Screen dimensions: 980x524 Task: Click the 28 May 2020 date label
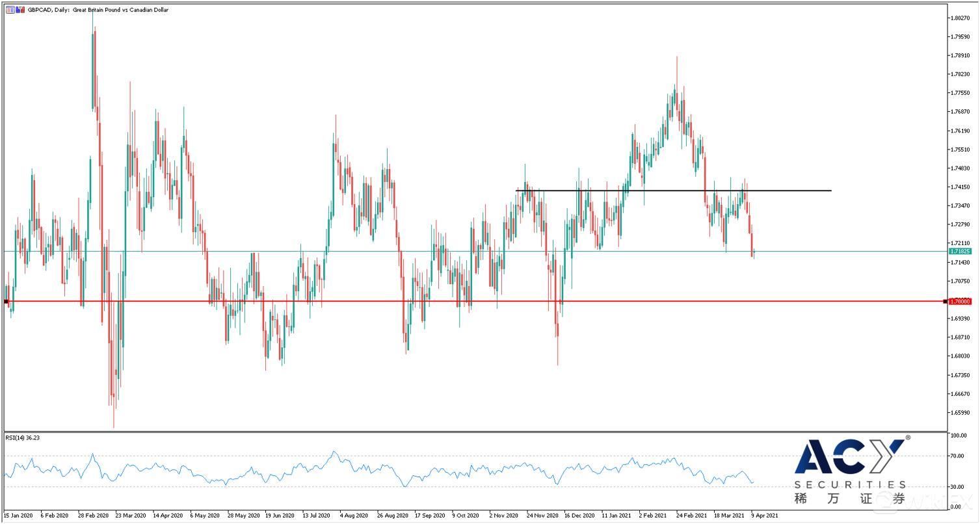243,515
